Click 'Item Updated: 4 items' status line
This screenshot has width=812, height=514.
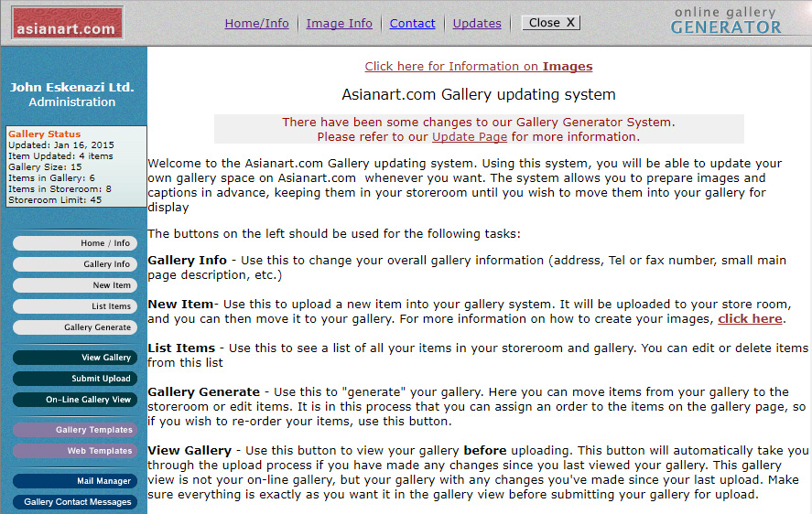(60, 155)
